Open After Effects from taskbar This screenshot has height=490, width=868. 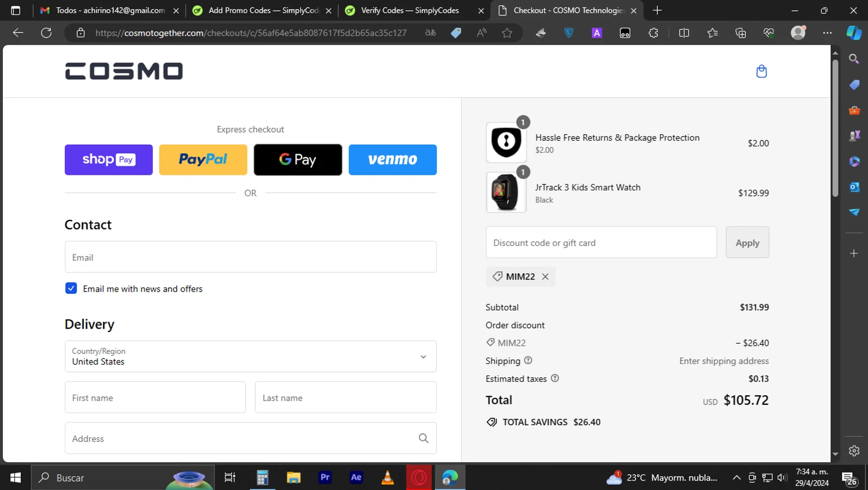(x=356, y=477)
